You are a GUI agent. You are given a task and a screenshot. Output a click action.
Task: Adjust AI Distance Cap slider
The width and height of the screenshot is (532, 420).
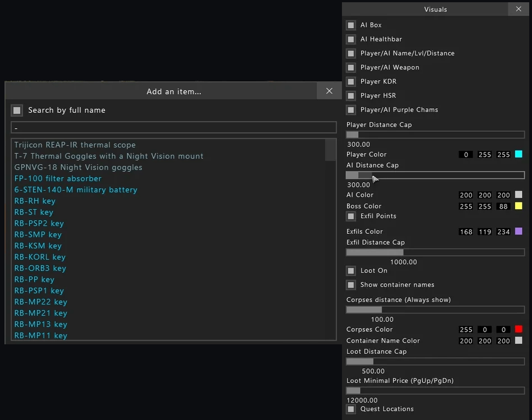tap(436, 175)
